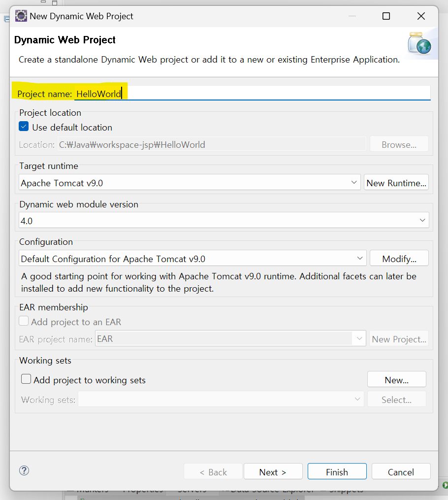Click Browse... location button
Image resolution: width=448 pixels, height=500 pixels.
(x=399, y=144)
